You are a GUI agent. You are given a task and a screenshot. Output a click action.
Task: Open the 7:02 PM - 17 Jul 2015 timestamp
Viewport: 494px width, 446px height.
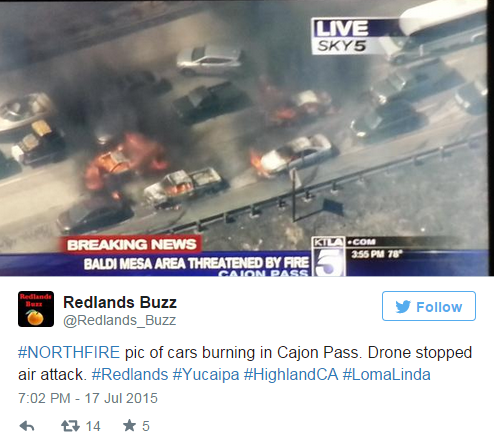pos(88,398)
